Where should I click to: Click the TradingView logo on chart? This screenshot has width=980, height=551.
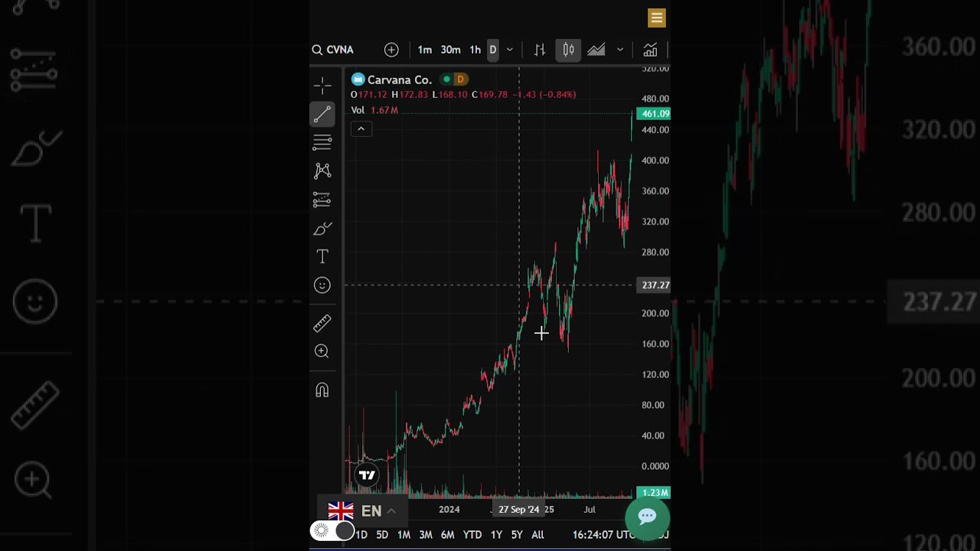point(367,475)
